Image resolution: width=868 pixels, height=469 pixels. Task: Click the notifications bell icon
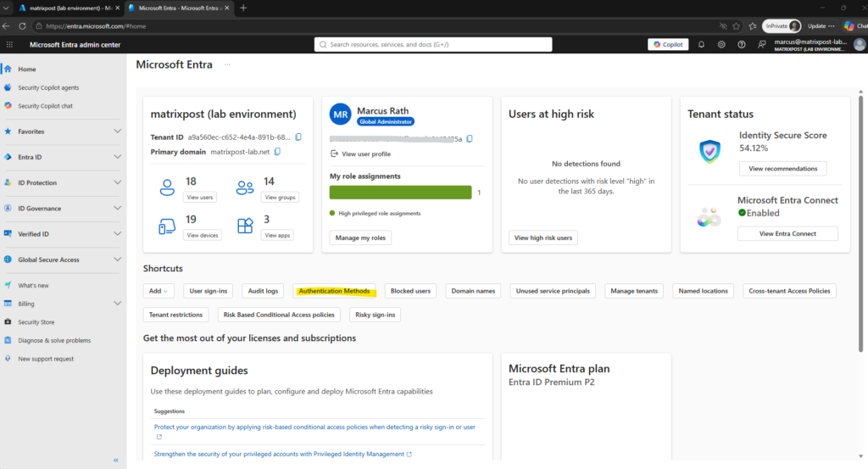tap(701, 45)
